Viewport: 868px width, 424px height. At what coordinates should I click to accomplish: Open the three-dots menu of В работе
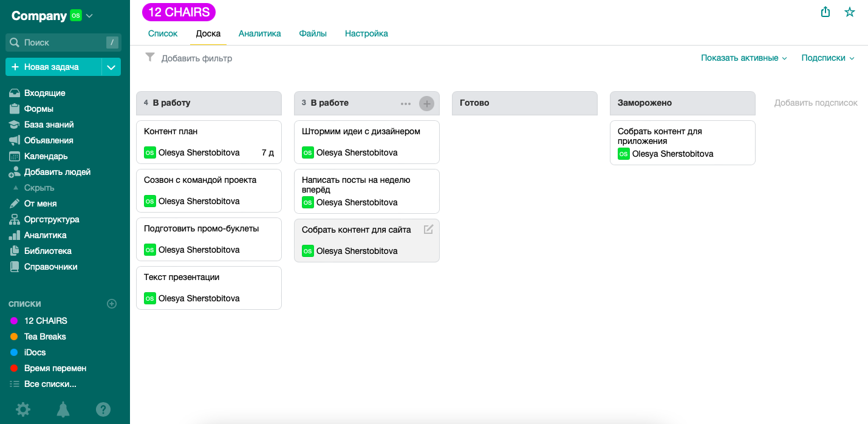coord(406,104)
